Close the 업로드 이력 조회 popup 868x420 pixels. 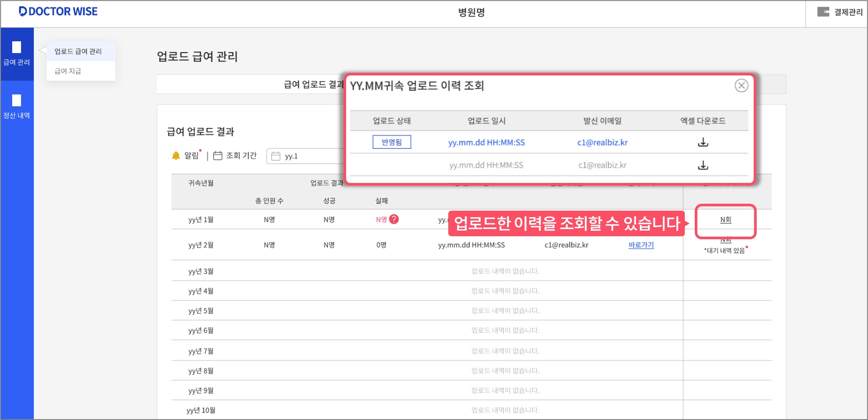click(x=741, y=85)
